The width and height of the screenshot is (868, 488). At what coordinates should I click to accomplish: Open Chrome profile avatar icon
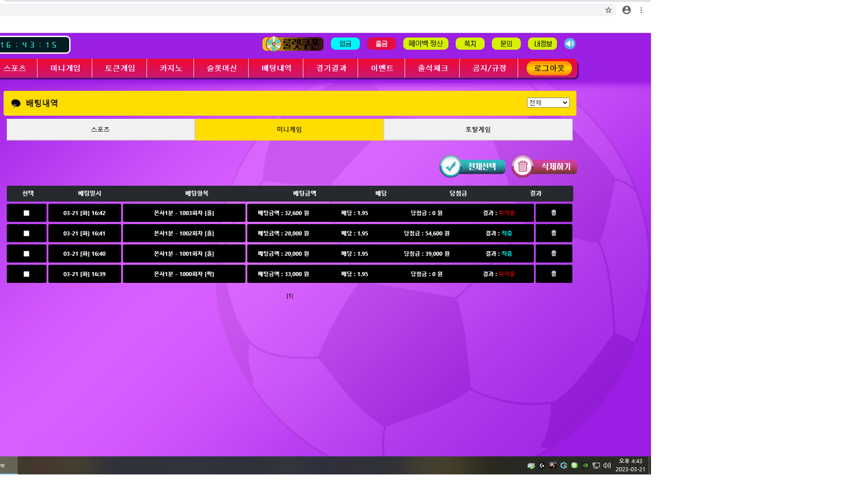point(627,10)
